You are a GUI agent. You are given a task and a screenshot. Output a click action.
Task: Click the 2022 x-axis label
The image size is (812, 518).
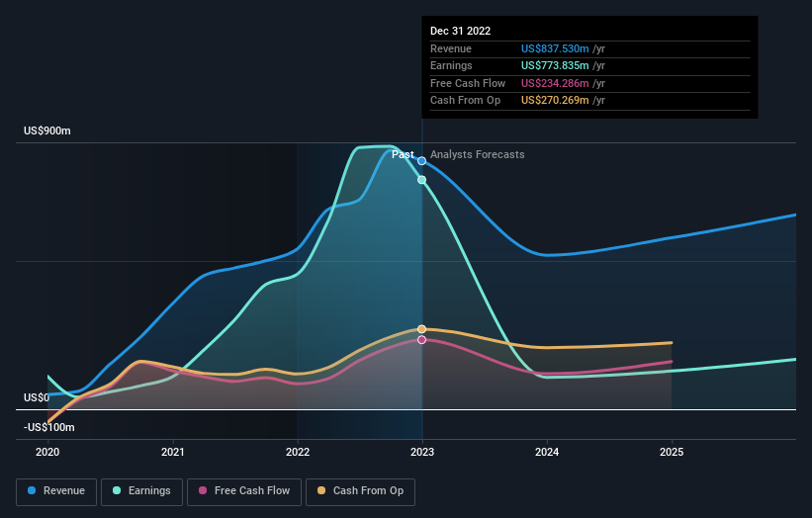pos(298,453)
